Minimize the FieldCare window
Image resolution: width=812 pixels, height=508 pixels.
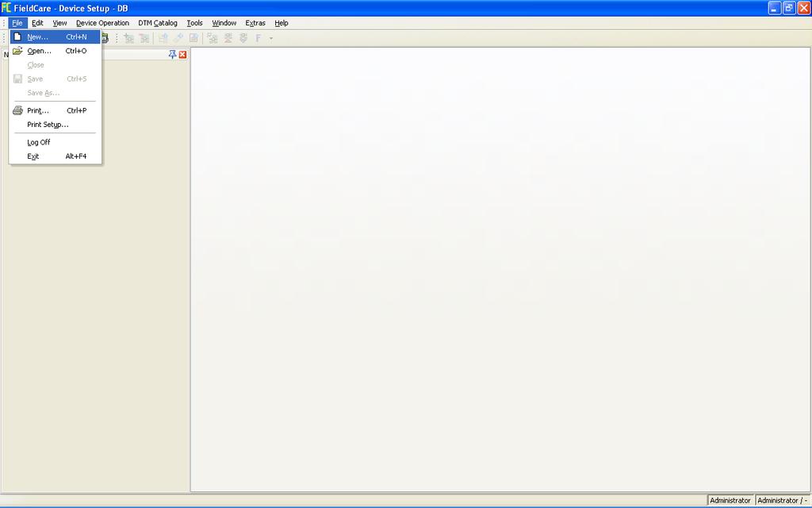774,8
